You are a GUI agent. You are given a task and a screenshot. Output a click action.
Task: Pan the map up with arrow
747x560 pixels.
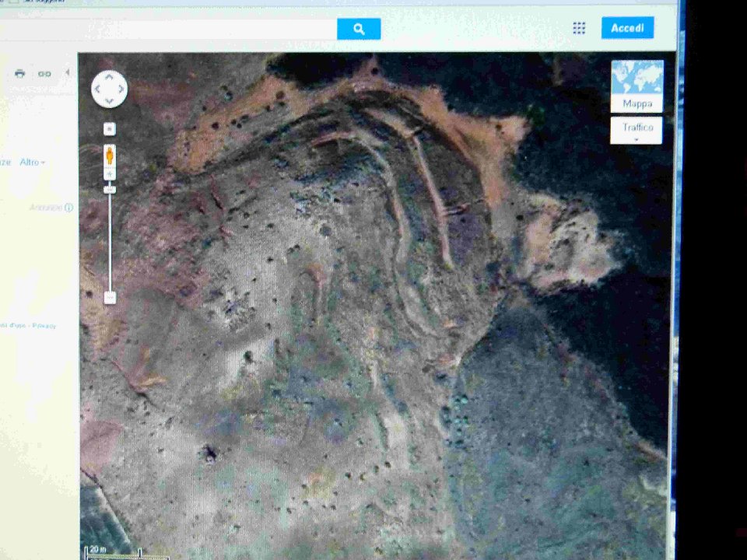coord(109,77)
